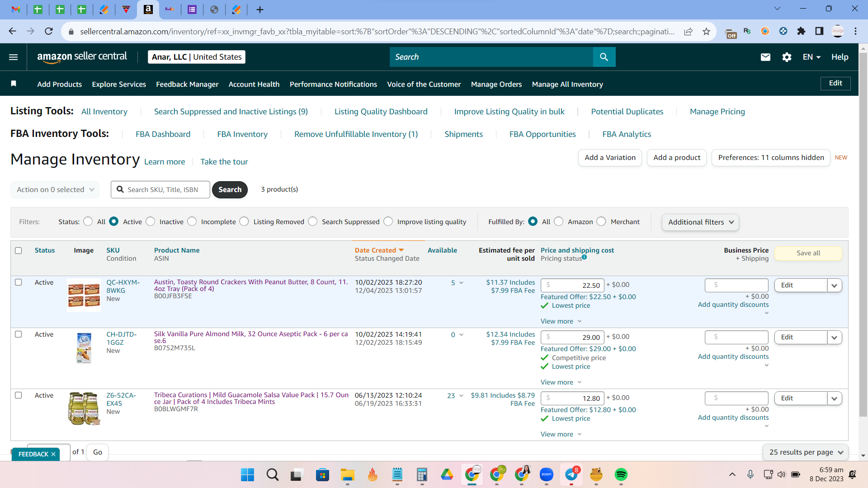Open the FBA Dashboard link
868x488 pixels.
tap(163, 134)
